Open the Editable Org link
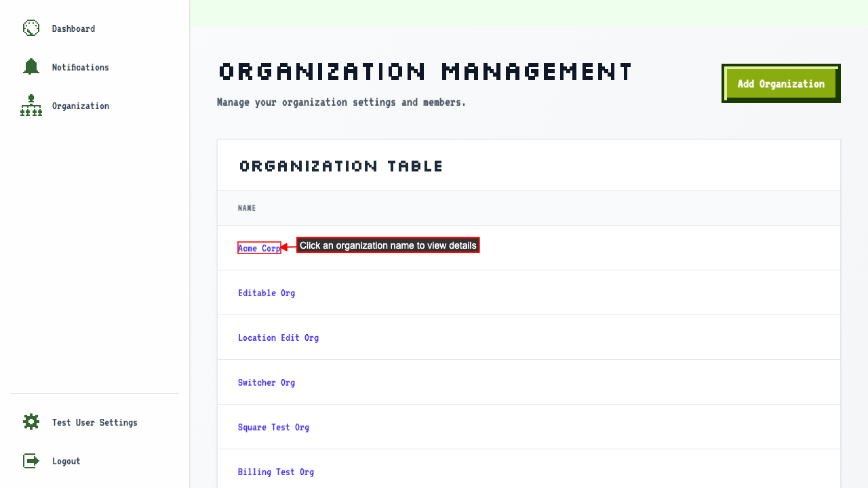The height and width of the screenshot is (488, 868). point(267,293)
